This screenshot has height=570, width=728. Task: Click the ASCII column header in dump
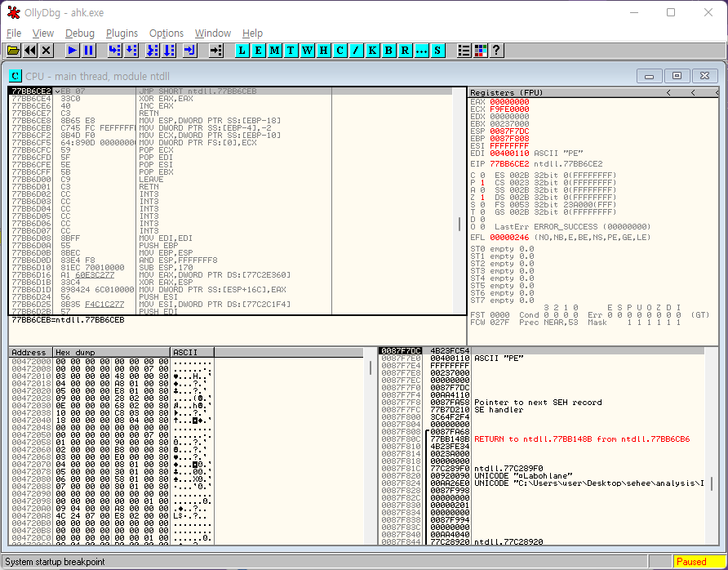pyautogui.click(x=193, y=352)
